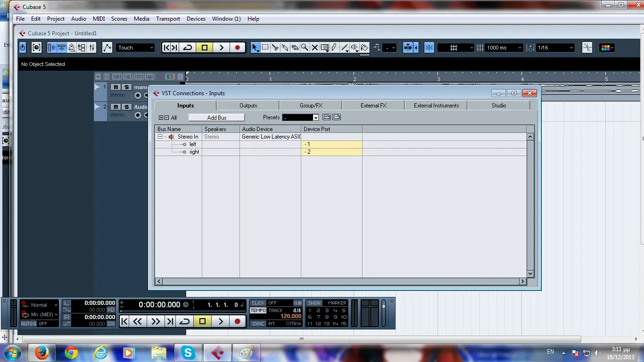Start recording from the Transport panel

(x=238, y=321)
